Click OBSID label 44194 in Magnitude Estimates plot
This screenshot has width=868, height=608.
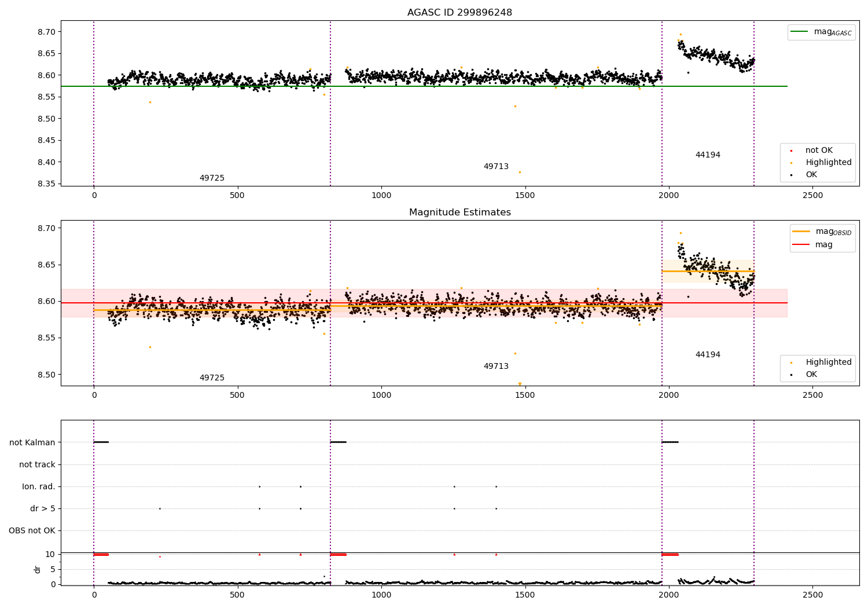pos(708,355)
